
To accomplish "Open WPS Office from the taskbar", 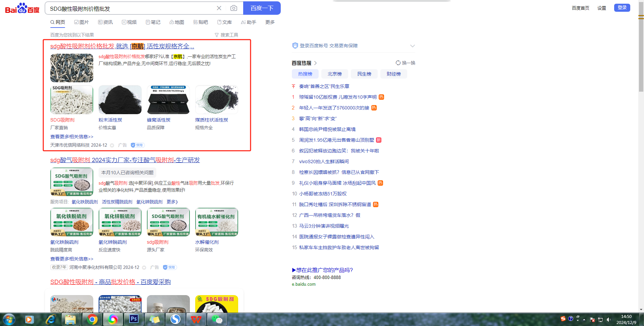I will pyautogui.click(x=196, y=319).
